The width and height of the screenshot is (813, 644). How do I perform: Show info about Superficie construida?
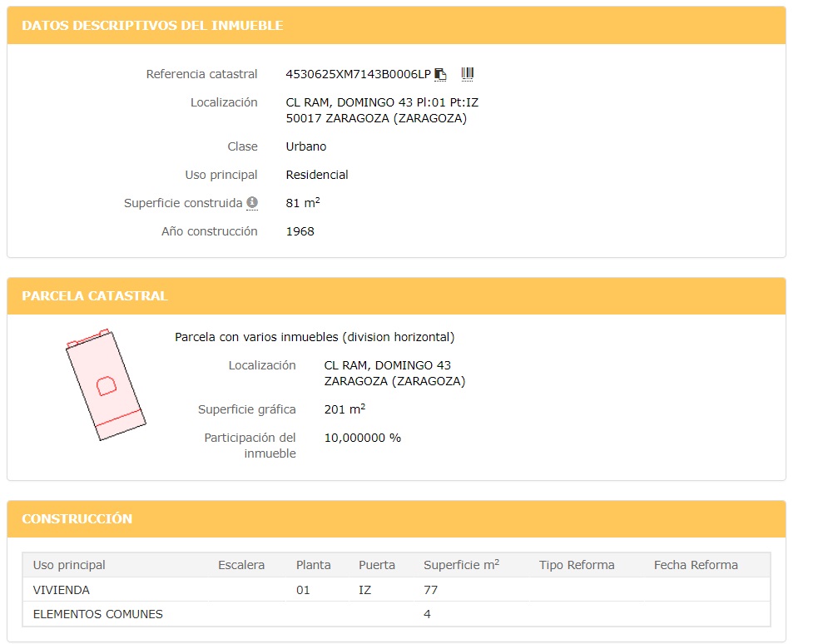[x=252, y=203]
